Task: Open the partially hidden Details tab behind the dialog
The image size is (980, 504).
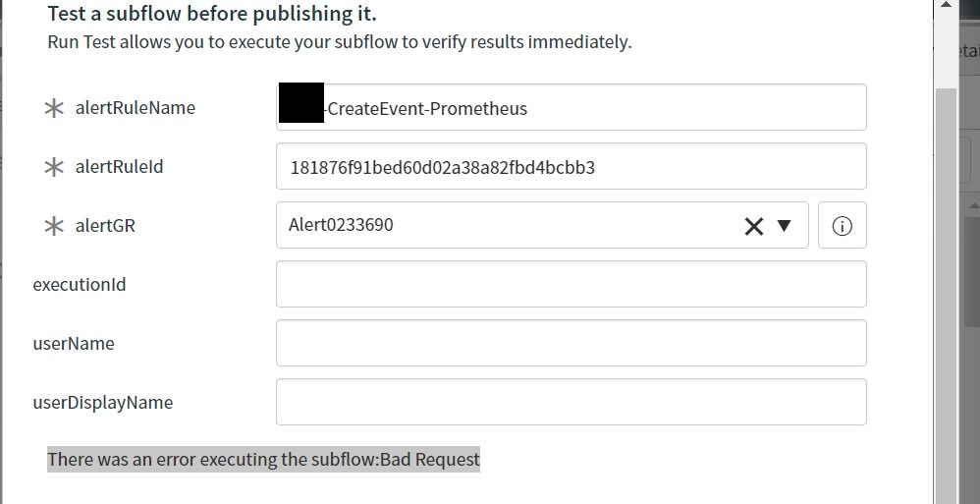Action: pyautogui.click(x=968, y=50)
